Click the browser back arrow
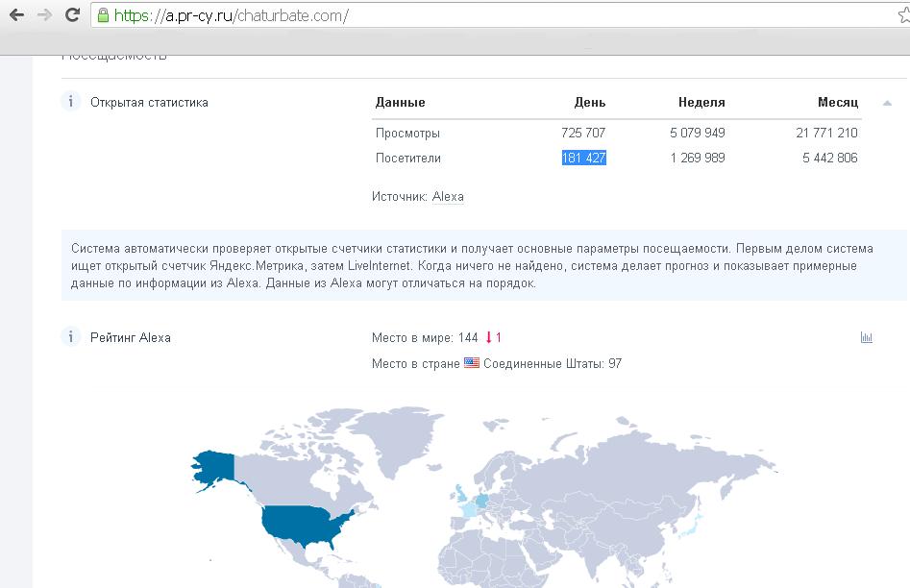This screenshot has height=588, width=910. coord(15,15)
